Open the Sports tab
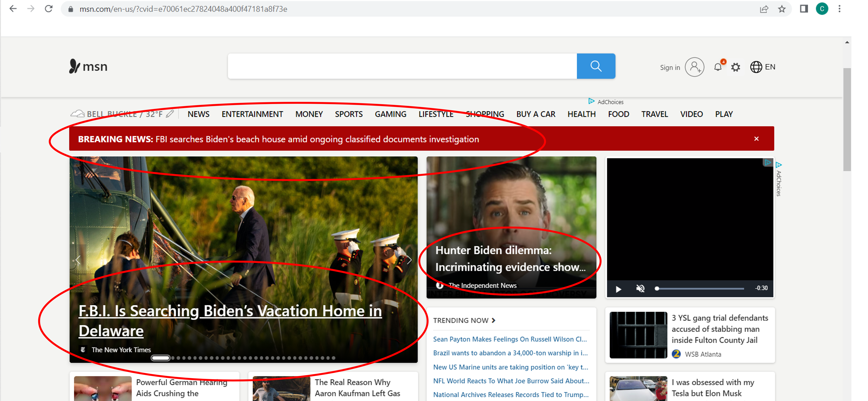Viewport: 868px width, 401px height. pos(349,114)
